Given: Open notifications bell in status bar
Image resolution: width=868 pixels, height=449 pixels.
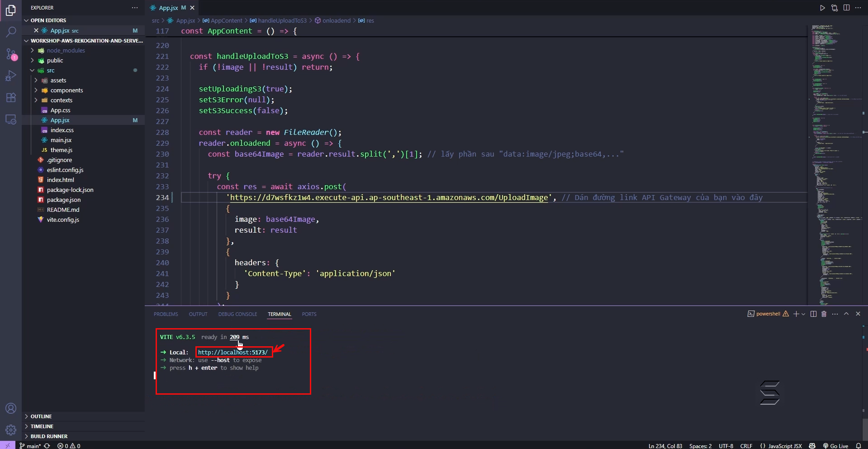Looking at the screenshot, I should 859,446.
